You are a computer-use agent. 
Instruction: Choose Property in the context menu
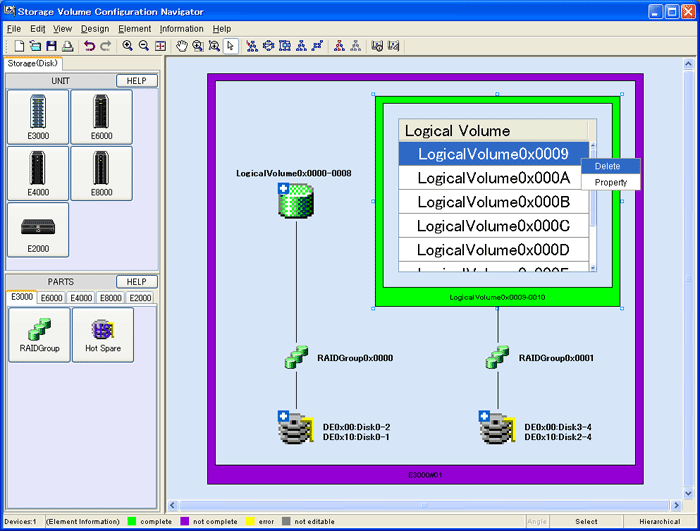(611, 182)
